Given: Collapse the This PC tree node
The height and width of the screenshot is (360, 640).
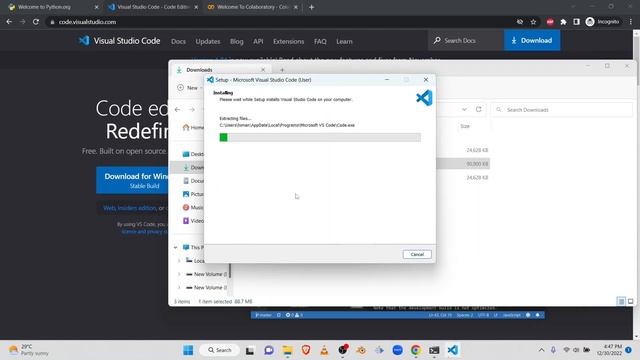Looking at the screenshot, I should [176, 247].
